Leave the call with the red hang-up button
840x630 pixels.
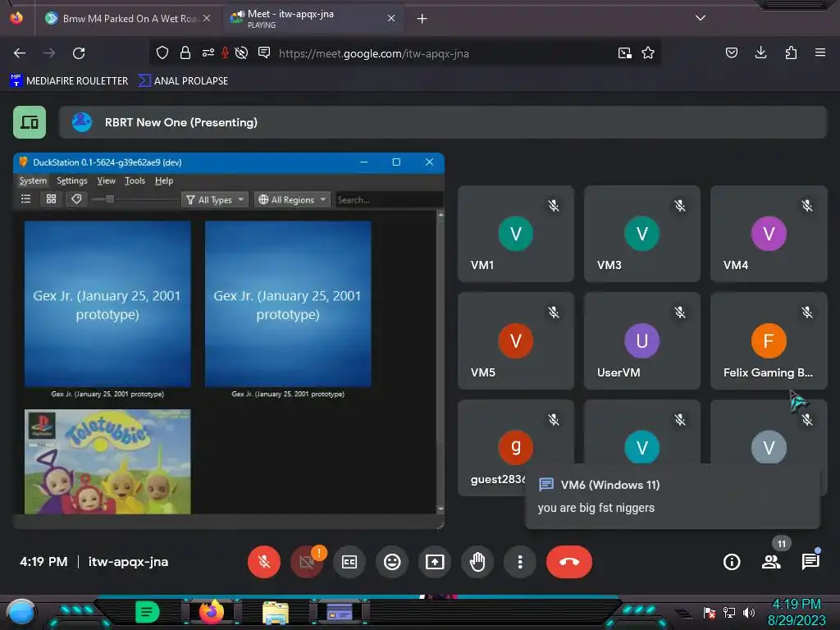tap(569, 562)
